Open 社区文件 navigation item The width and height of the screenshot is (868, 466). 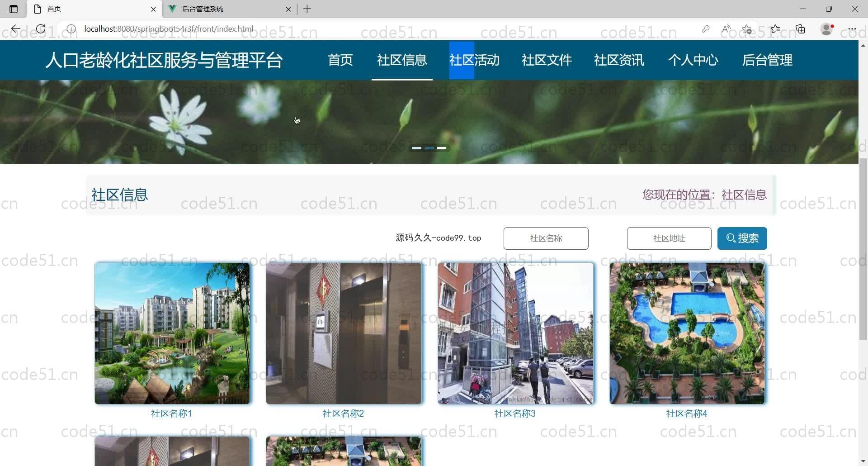coord(547,60)
